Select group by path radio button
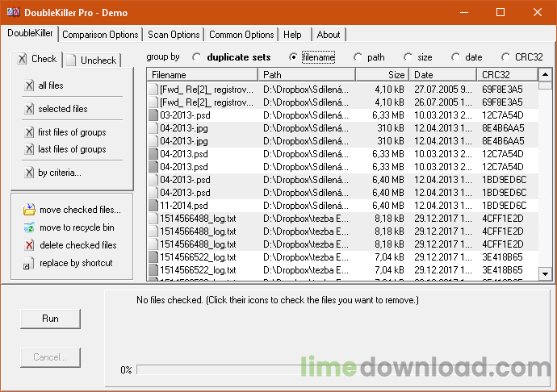Screen dimensions: 557x392 [x=358, y=57]
